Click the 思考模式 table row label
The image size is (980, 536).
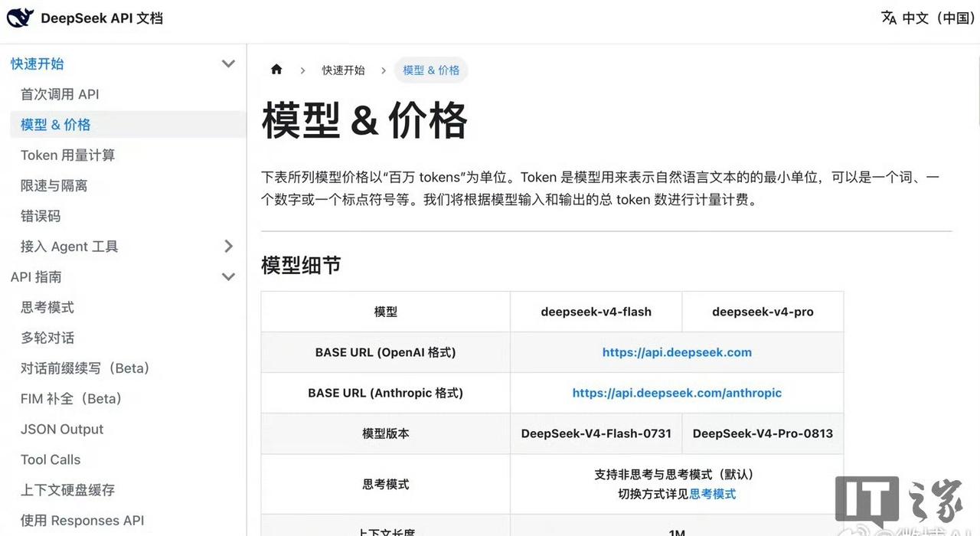coord(386,484)
